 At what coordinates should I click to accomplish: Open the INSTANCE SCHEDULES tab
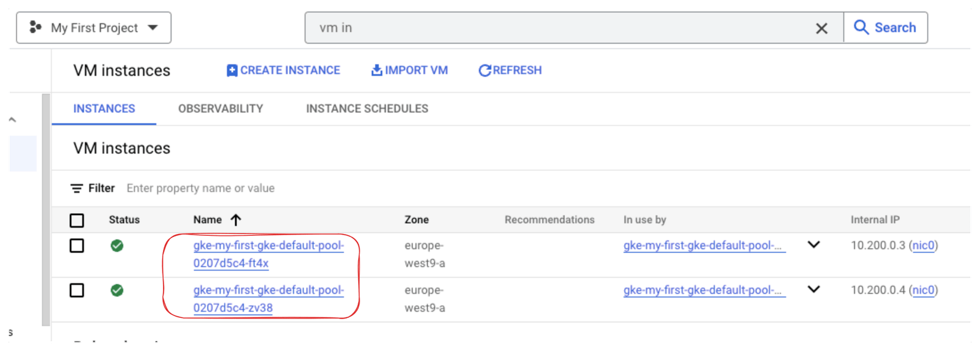[367, 108]
